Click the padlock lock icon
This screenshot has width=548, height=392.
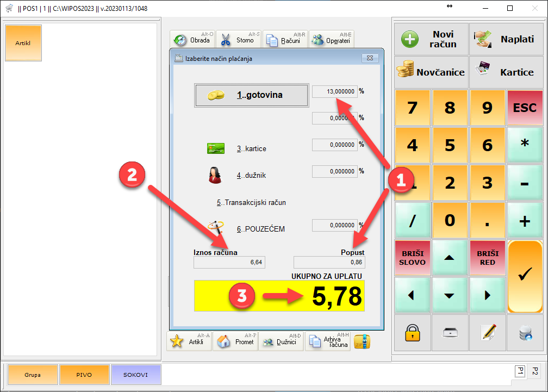coord(413,333)
